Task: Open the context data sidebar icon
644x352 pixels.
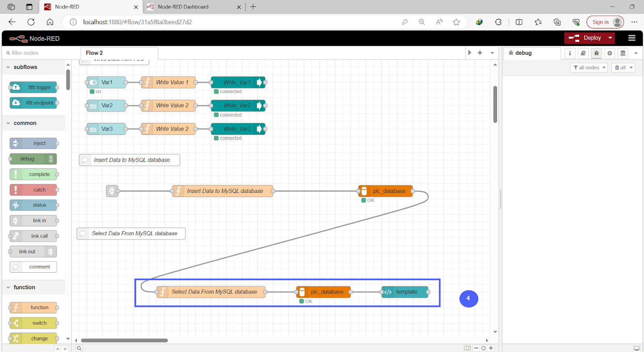Action: [x=623, y=53]
